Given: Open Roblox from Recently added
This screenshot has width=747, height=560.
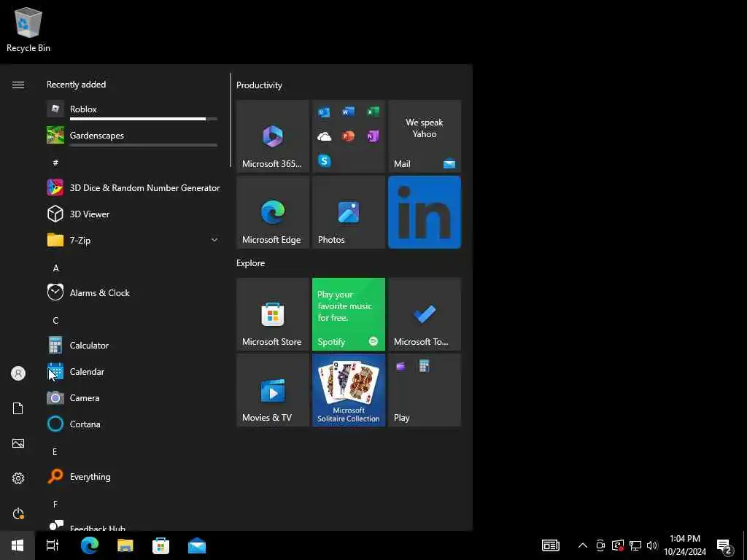Looking at the screenshot, I should pyautogui.click(x=133, y=109).
